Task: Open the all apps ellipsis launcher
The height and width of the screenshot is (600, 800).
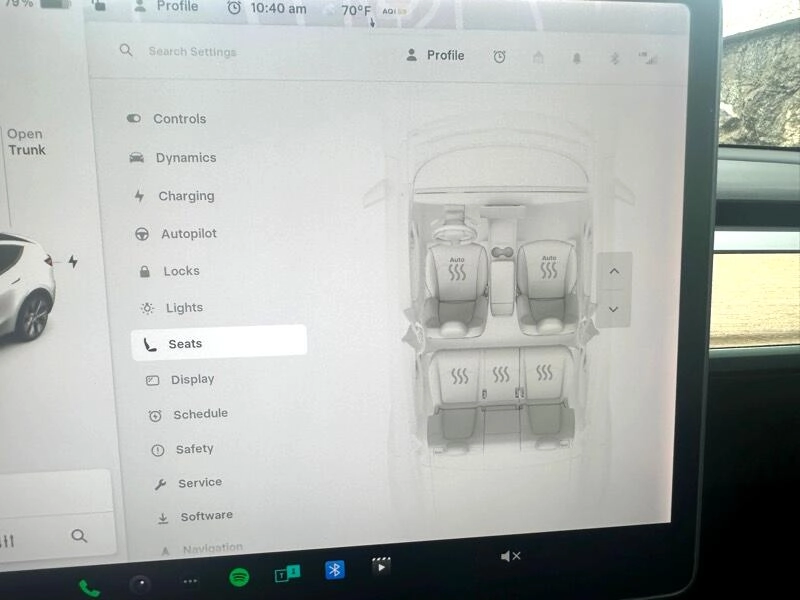Action: (x=190, y=581)
